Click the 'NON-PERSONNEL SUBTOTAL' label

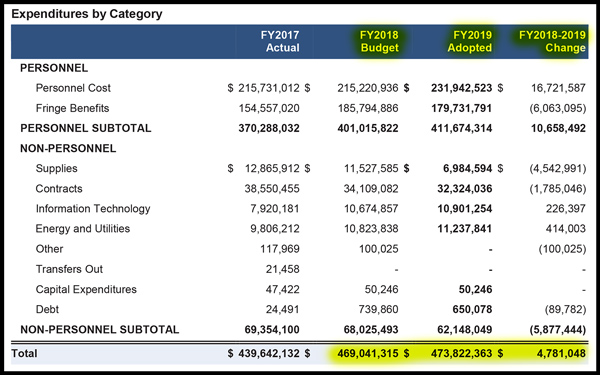click(99, 329)
